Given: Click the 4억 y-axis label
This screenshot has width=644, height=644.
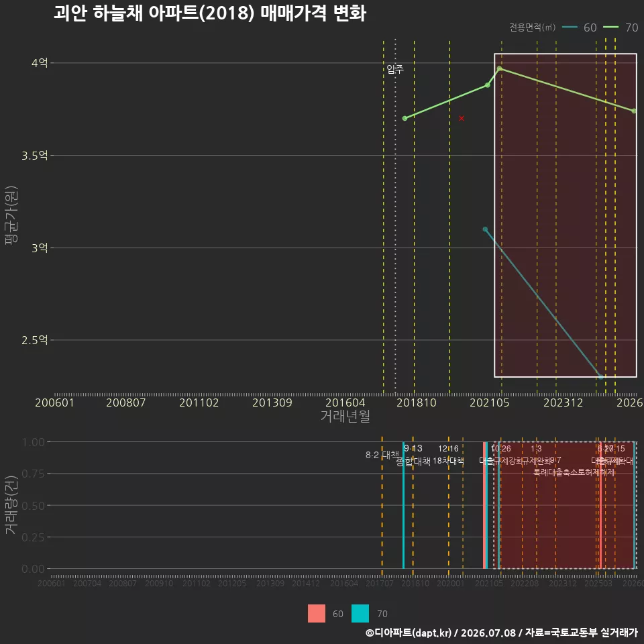Looking at the screenshot, I should 40,63.
